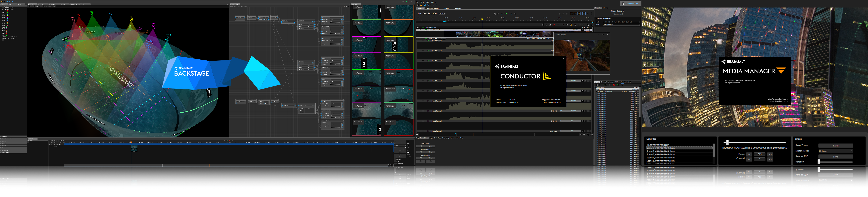
Task: Toggle visibility of DMX #1 in the Layout list
Action: pos(638,94)
